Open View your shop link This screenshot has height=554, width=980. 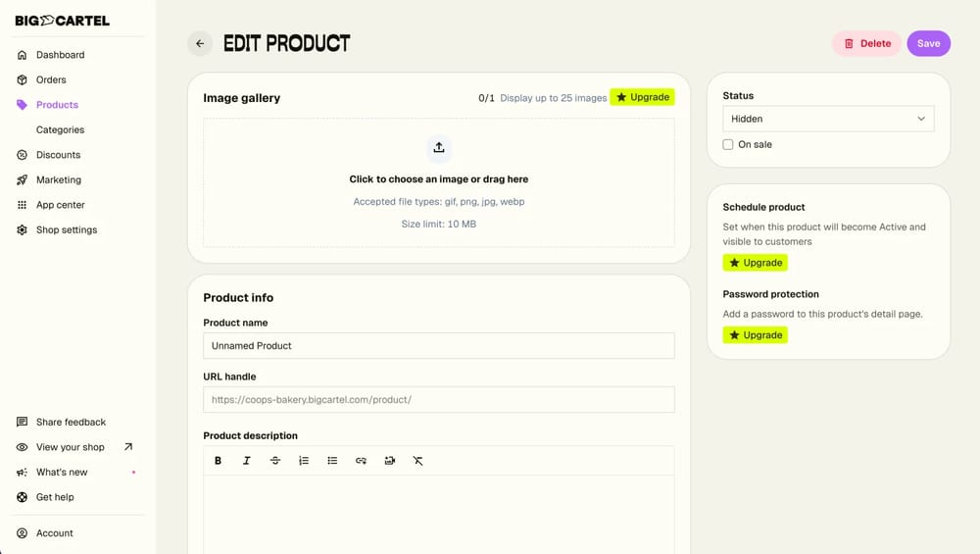(x=71, y=447)
